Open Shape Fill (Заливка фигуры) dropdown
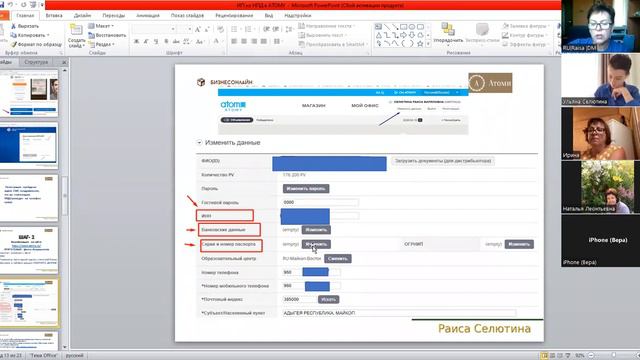Screen dimensions: 640x360 [x=526, y=26]
